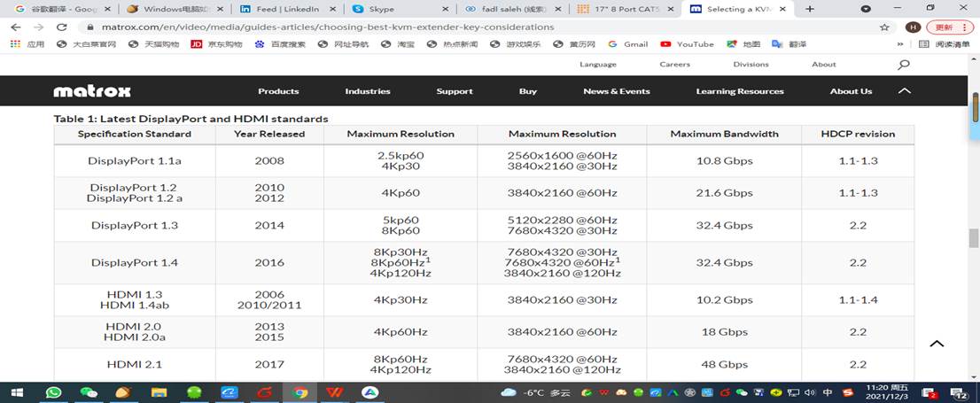Screen dimensions: 980x403
Task: Close the LinkedIn tab
Action: tap(332, 10)
